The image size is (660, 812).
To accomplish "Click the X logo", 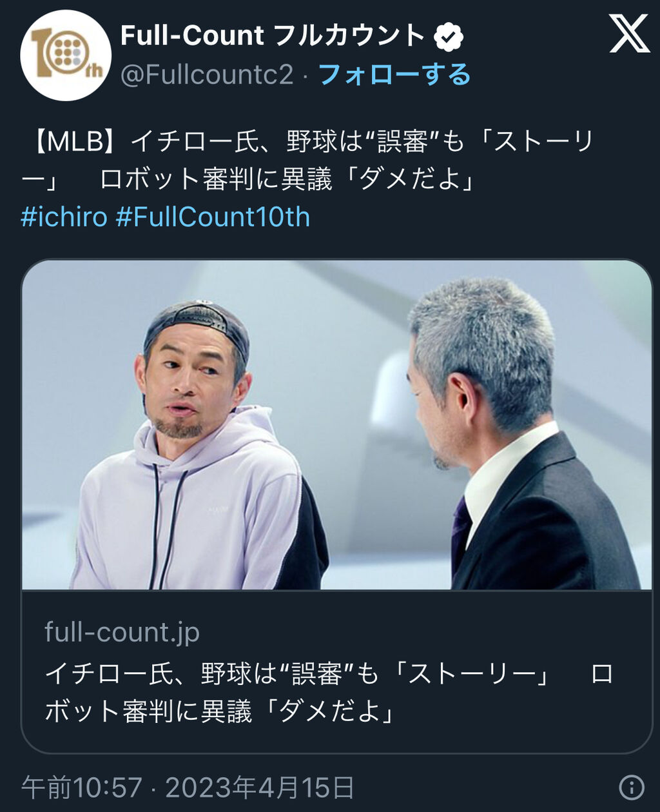I will coord(629,34).
